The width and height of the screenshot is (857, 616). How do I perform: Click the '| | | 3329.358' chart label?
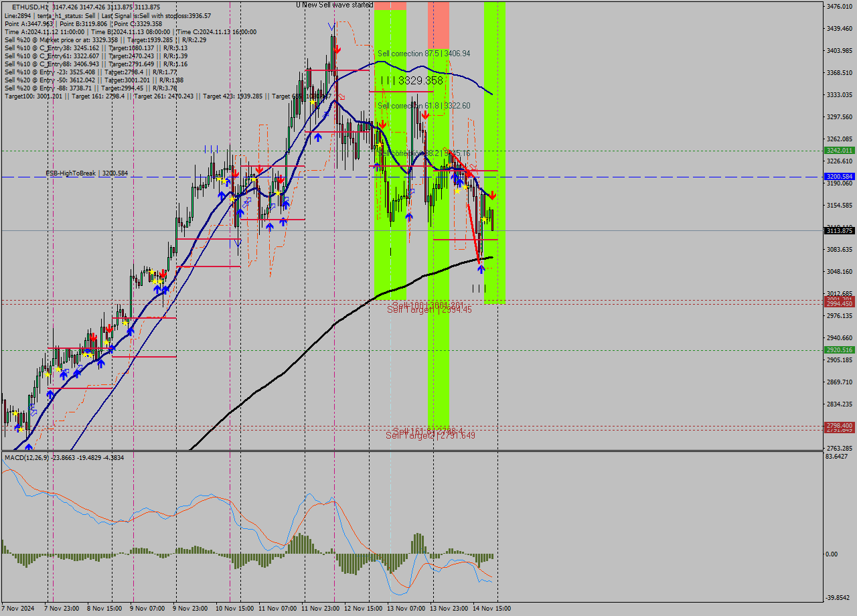[x=412, y=80]
